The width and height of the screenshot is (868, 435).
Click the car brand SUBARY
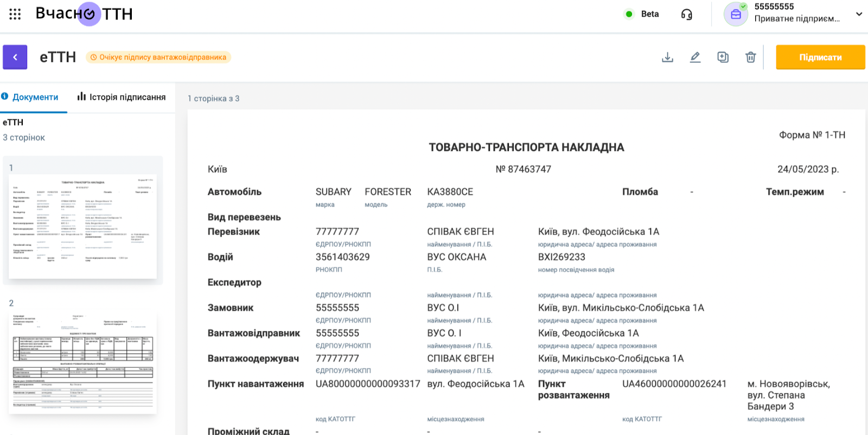(x=334, y=192)
